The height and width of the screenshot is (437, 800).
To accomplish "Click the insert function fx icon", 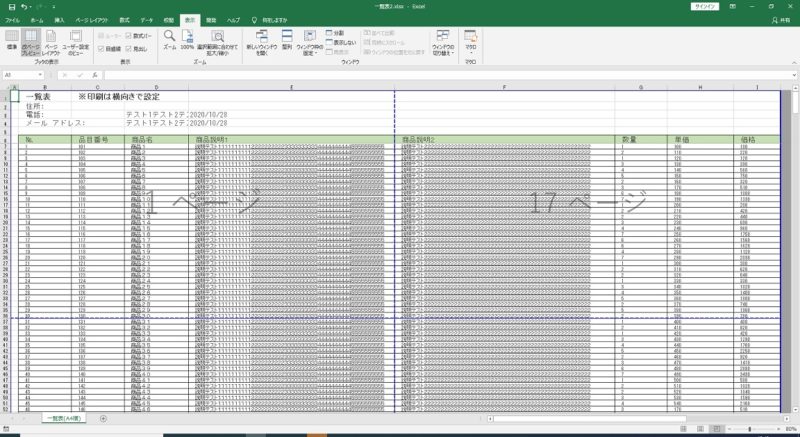I will coord(95,75).
